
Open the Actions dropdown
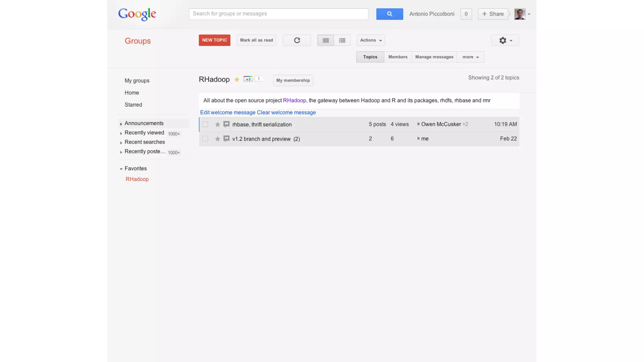pos(371,40)
